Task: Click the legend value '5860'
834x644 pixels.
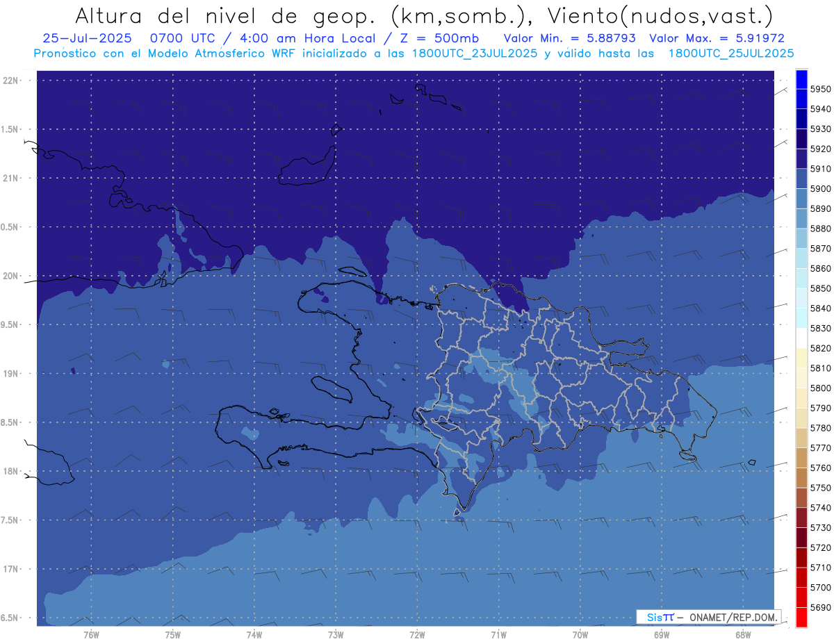Action: (820, 268)
